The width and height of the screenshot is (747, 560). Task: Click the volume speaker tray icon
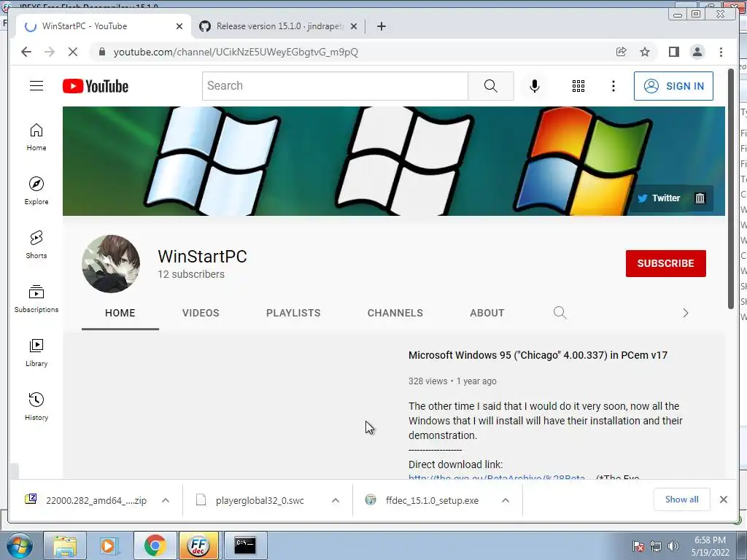(x=673, y=546)
